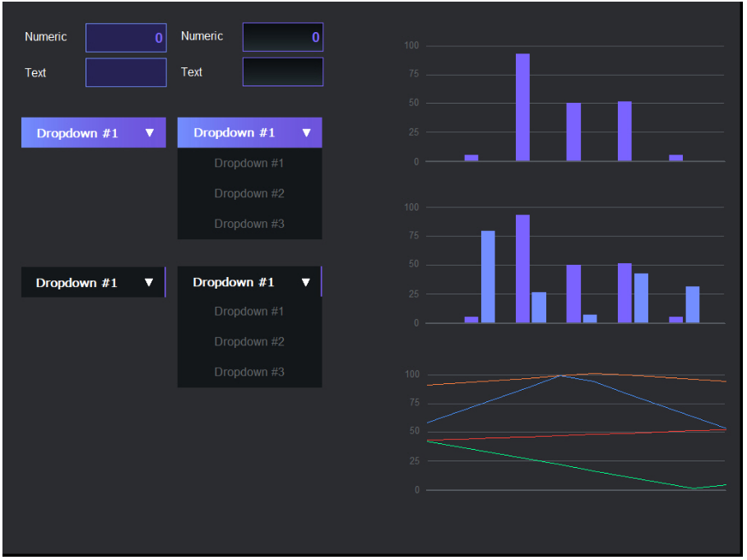The height and width of the screenshot is (560, 747).
Task: Click the peak of the blue line in bottom chart
Action: (x=562, y=377)
